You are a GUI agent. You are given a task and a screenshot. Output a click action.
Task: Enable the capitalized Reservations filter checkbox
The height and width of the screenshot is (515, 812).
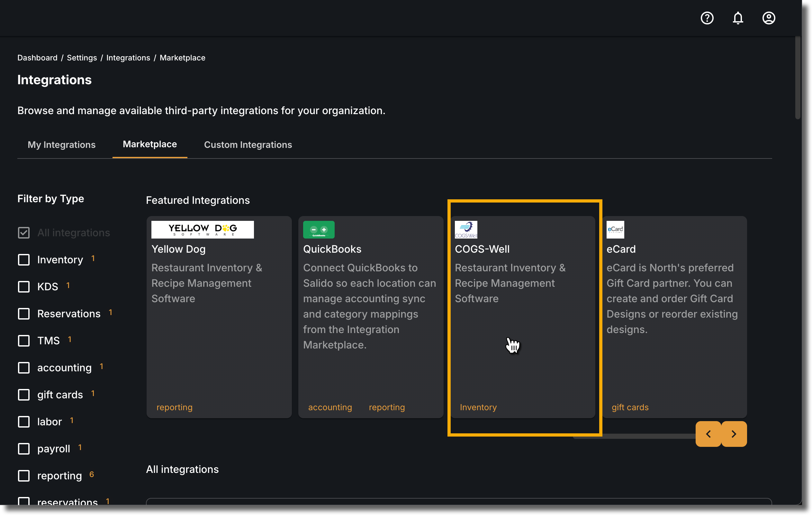(x=23, y=314)
